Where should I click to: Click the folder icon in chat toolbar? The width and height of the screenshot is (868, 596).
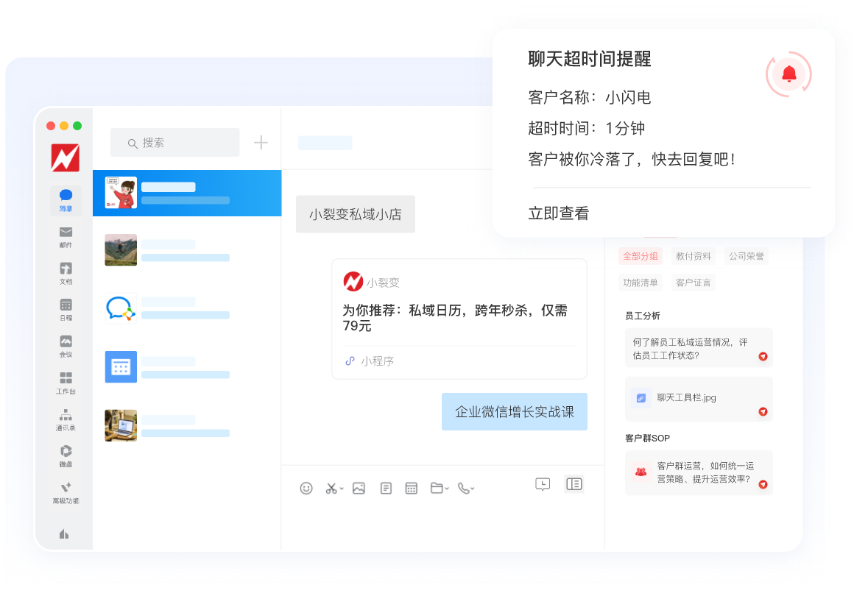click(x=437, y=488)
